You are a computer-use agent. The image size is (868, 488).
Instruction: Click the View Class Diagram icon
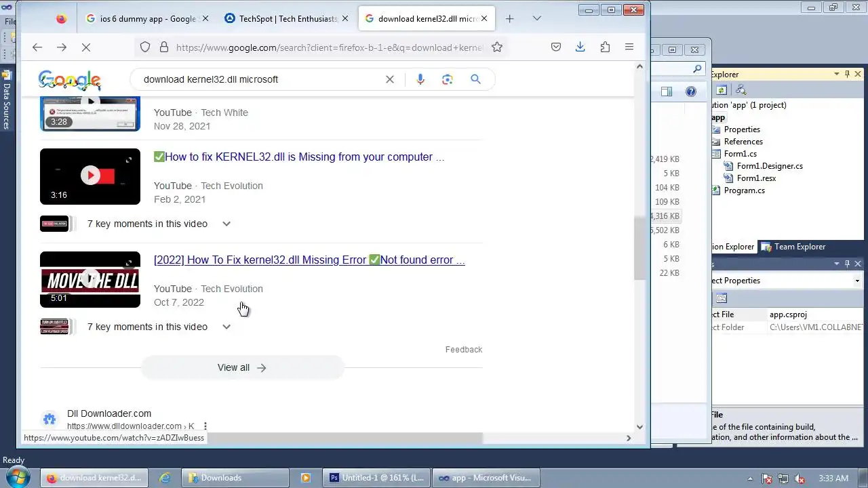pyautogui.click(x=741, y=89)
